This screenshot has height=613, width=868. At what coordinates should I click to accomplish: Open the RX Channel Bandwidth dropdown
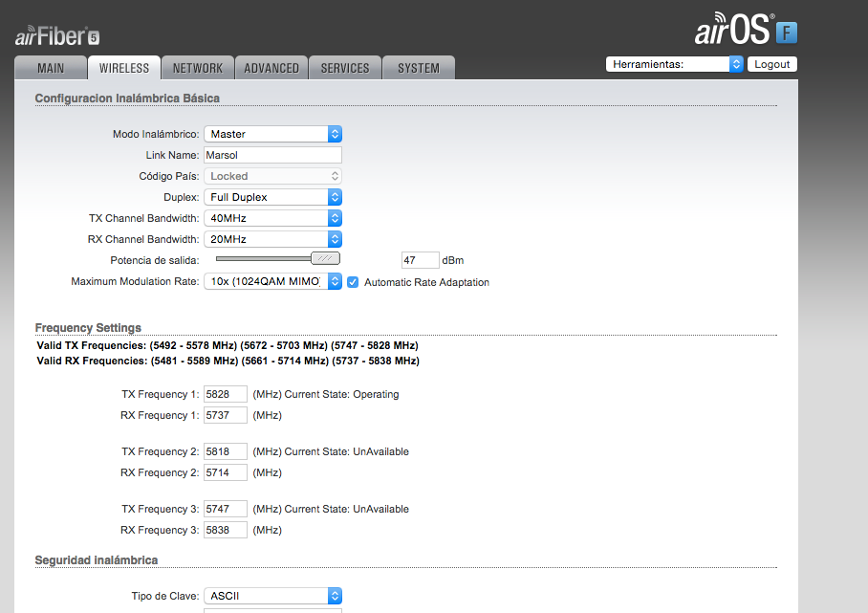click(x=272, y=239)
